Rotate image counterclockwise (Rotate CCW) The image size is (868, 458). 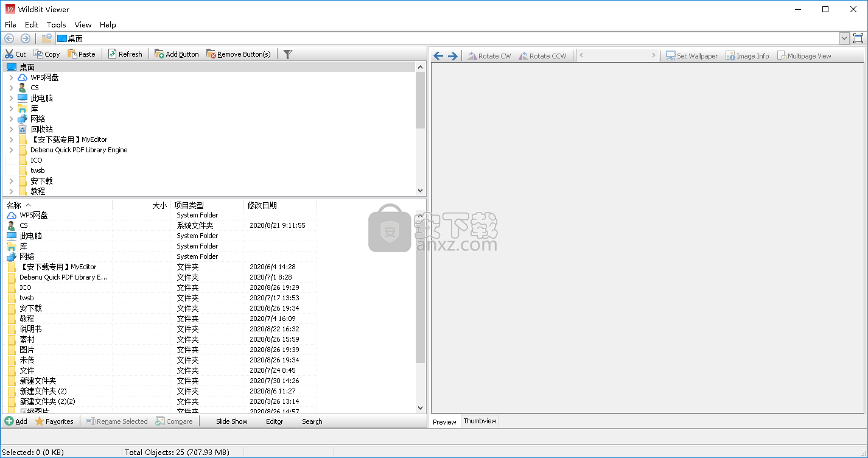tap(542, 55)
